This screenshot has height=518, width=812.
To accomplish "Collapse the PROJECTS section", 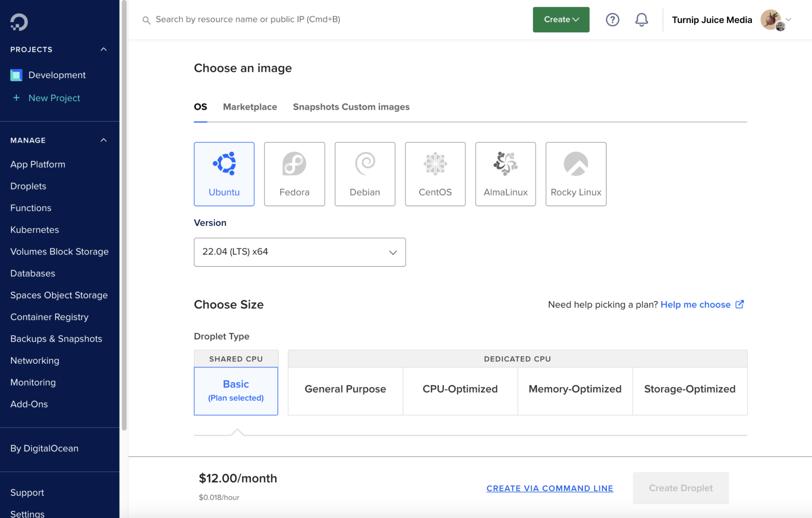I will (x=103, y=49).
